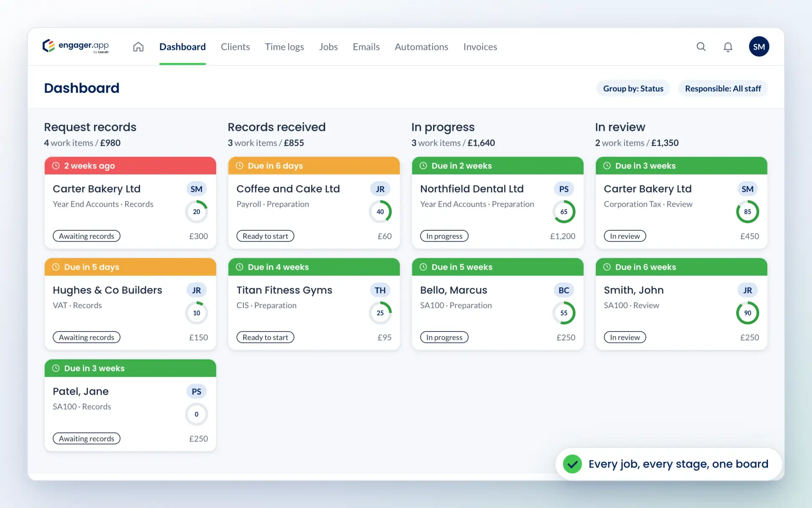Image resolution: width=812 pixels, height=508 pixels.
Task: Click TH assignee badge on Titan Fitness Gyms
Action: [x=380, y=290]
